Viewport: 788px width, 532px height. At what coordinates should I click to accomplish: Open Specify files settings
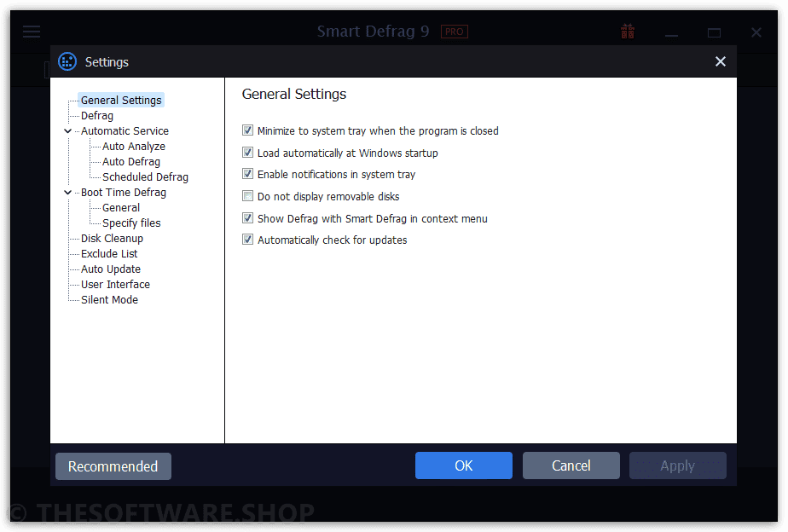(131, 223)
